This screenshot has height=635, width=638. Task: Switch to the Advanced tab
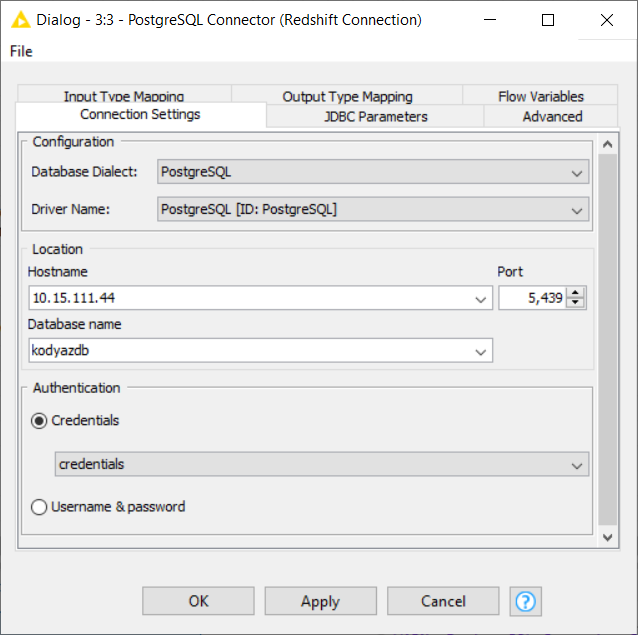[x=552, y=116]
